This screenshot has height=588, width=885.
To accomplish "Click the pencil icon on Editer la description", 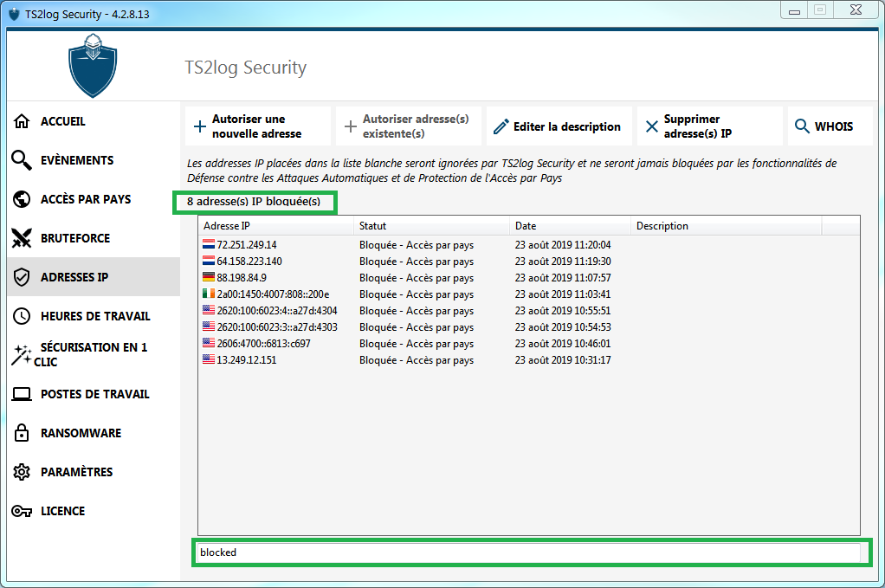I will tap(501, 126).
